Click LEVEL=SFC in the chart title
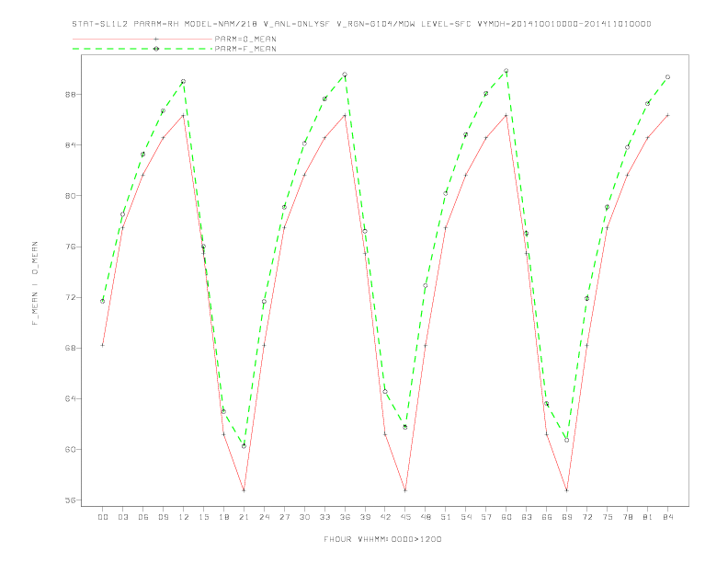The height and width of the screenshot is (563, 728). [x=446, y=24]
